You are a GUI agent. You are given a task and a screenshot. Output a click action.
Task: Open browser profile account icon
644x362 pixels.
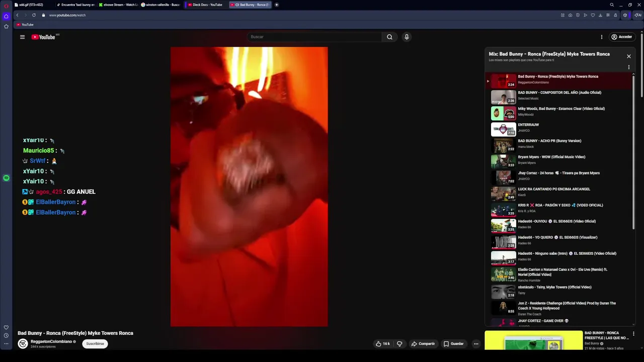click(615, 15)
